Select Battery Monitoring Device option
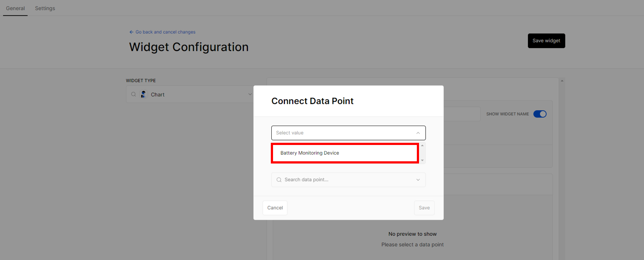644x260 pixels. click(344, 153)
